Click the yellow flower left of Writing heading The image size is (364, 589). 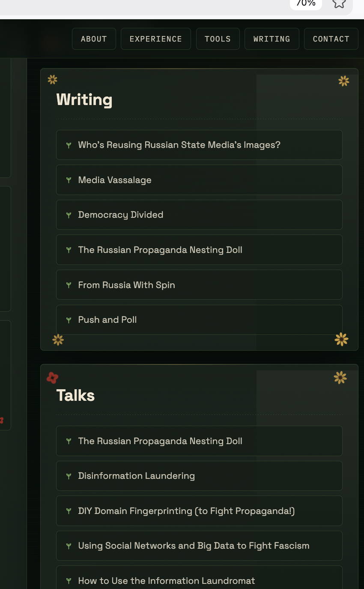tap(53, 79)
